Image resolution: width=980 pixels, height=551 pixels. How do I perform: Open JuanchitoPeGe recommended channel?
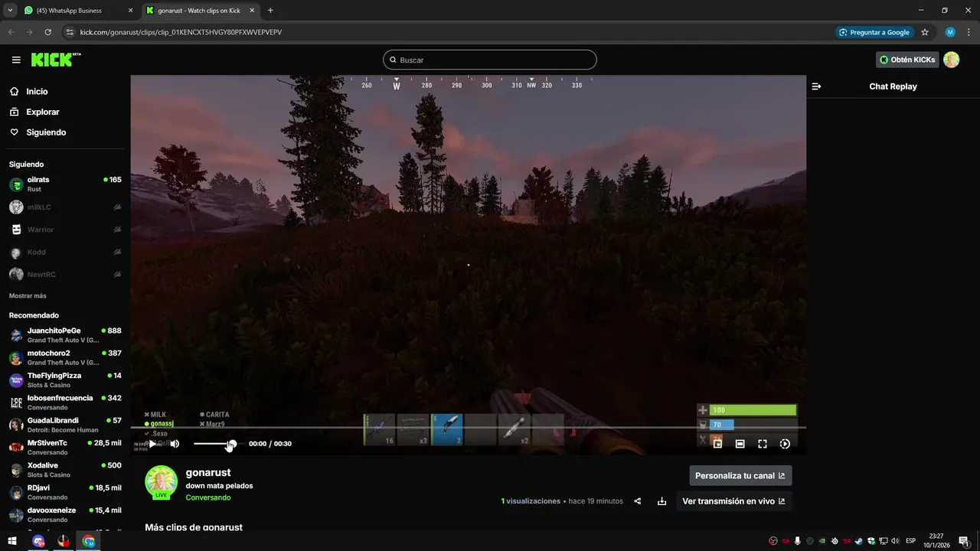[x=65, y=335]
